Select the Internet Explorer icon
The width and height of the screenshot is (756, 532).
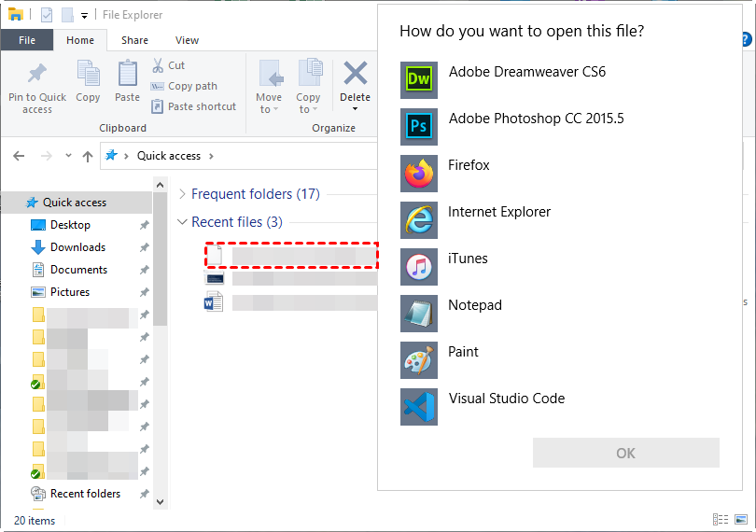pyautogui.click(x=418, y=220)
